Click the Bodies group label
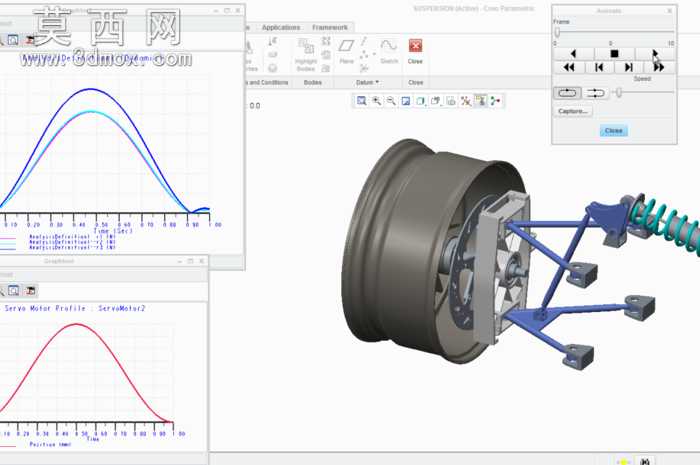 coord(312,83)
